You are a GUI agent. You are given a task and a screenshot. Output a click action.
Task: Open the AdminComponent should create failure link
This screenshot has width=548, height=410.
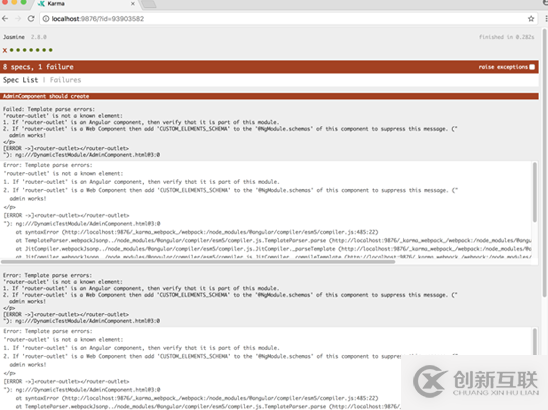coord(46,96)
